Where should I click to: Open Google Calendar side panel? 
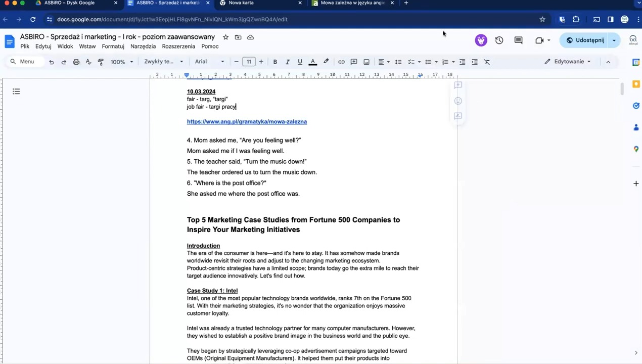pyautogui.click(x=636, y=62)
